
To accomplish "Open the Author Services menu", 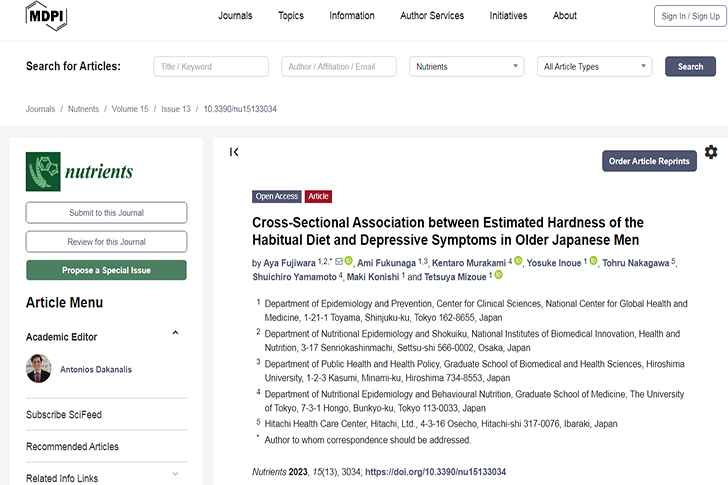I will click(x=432, y=16).
